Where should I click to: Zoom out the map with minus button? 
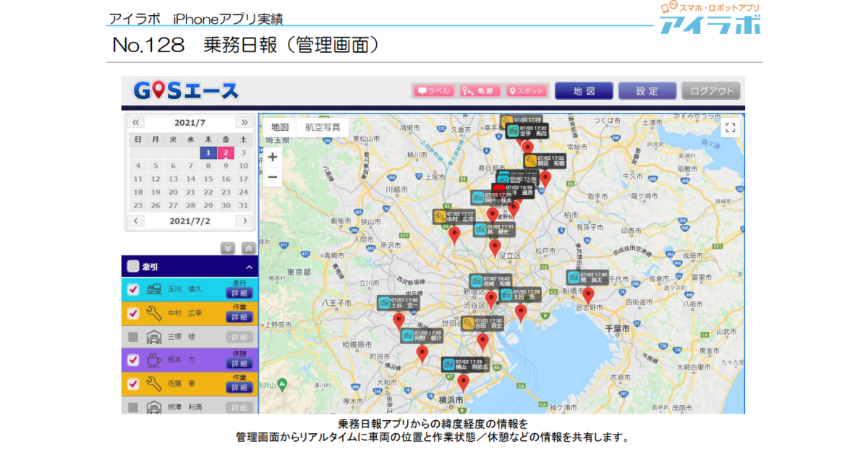pos(273,176)
